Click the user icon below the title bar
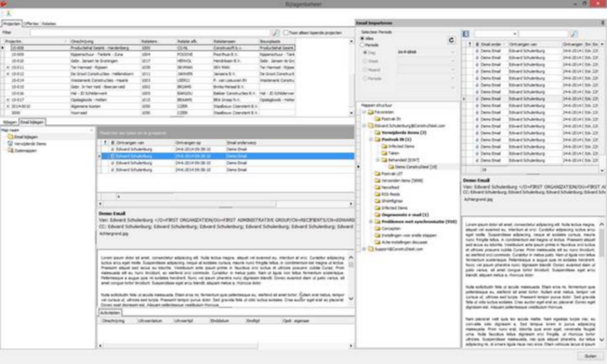607x364 pixels. coord(8,14)
